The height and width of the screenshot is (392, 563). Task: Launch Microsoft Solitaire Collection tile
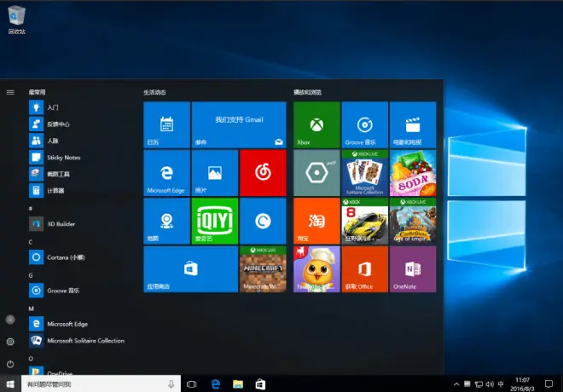click(x=365, y=173)
